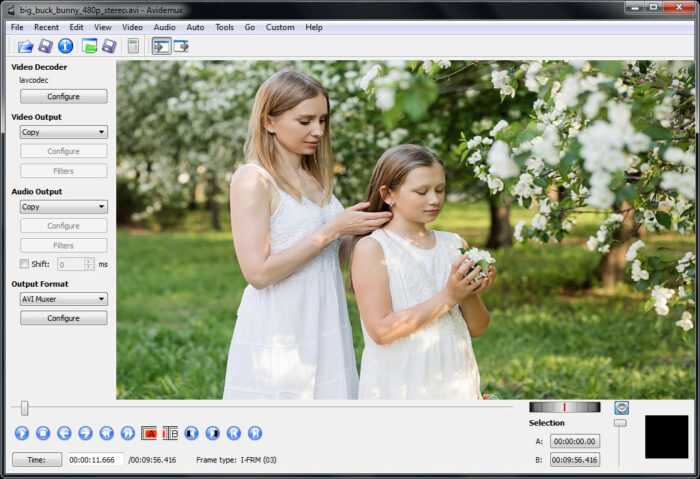Open the Video menu

pos(132,27)
